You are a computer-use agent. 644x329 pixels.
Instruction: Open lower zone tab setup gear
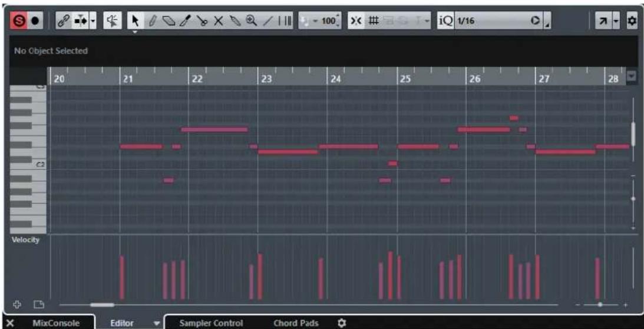[x=341, y=323]
